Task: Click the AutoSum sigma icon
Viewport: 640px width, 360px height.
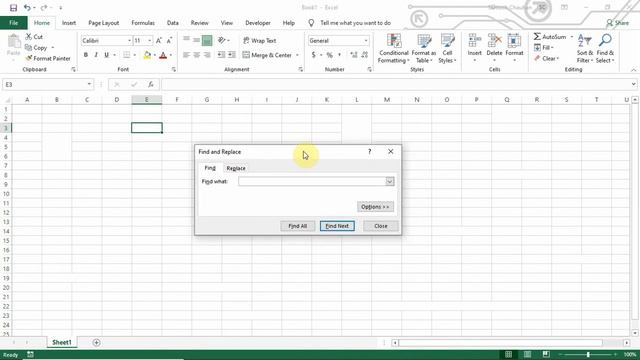Action: (537, 37)
